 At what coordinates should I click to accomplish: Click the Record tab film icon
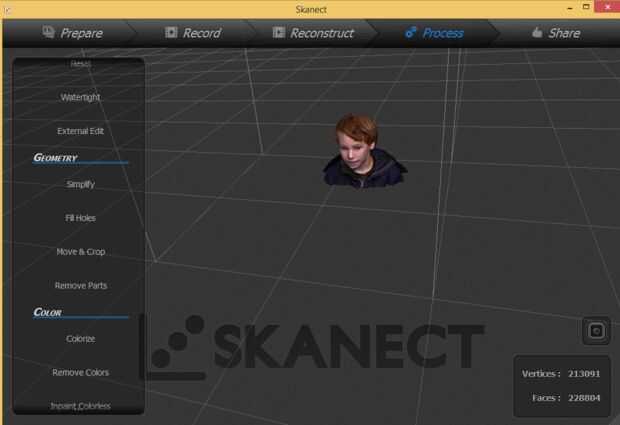tap(171, 32)
